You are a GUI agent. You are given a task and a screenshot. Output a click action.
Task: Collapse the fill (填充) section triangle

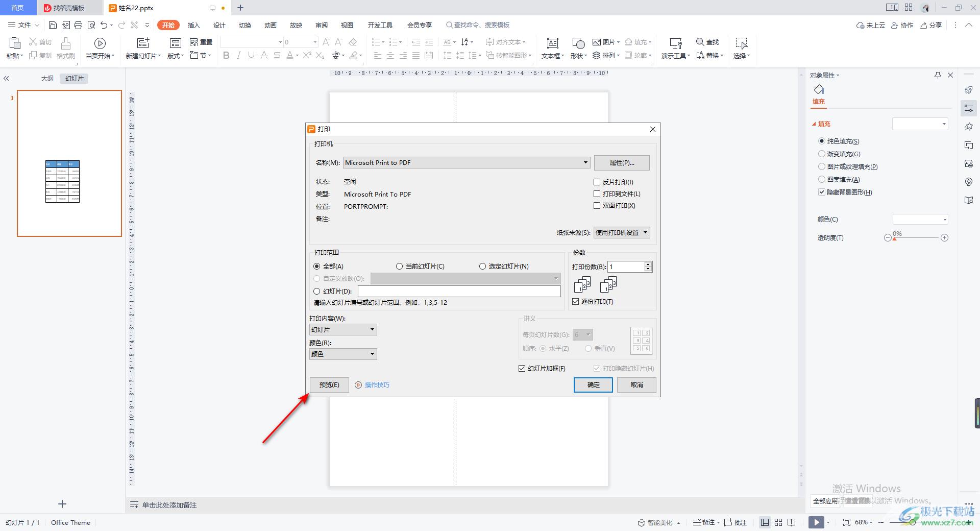[814, 124]
